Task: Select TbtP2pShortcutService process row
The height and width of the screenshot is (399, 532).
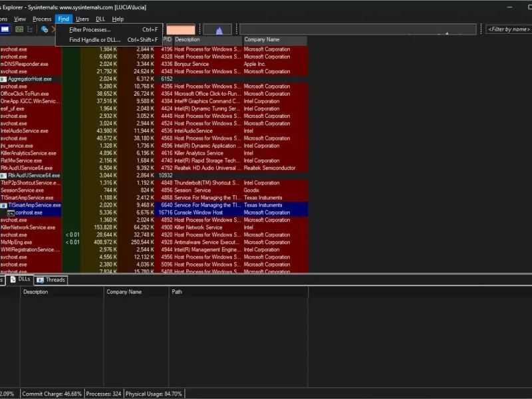Action: point(154,183)
